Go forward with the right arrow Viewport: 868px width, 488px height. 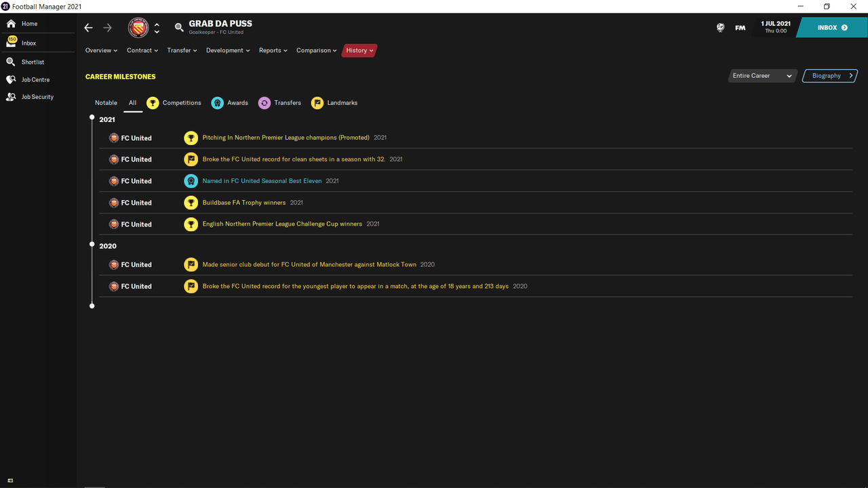107,28
